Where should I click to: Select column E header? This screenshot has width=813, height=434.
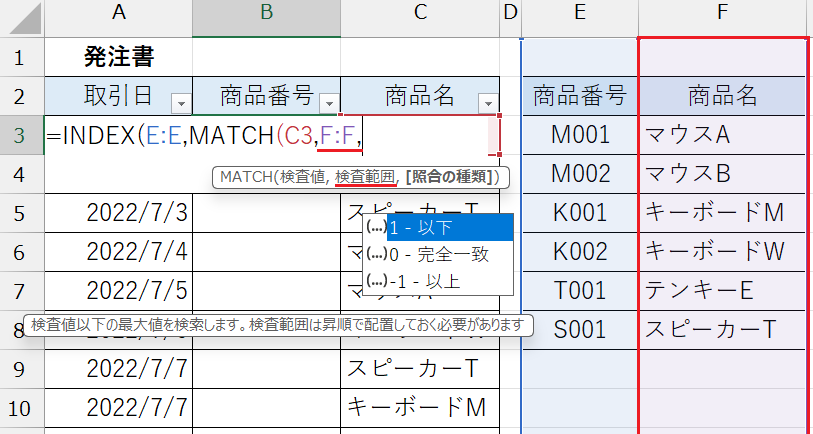(580, 19)
